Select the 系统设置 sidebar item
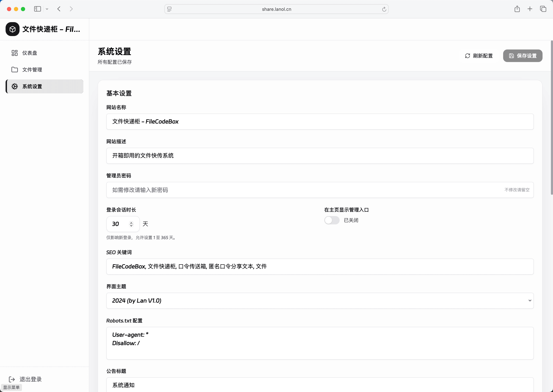The height and width of the screenshot is (392, 553). pos(44,86)
